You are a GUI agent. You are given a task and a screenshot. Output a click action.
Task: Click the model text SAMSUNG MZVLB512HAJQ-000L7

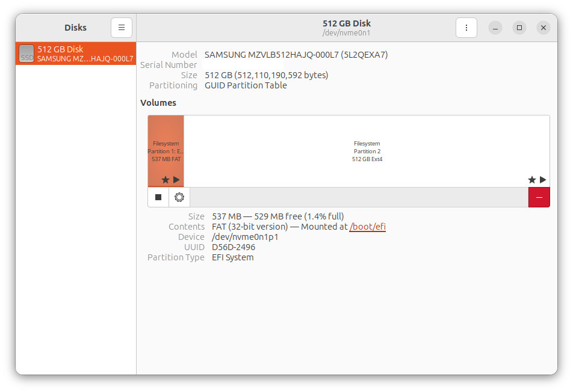(296, 55)
